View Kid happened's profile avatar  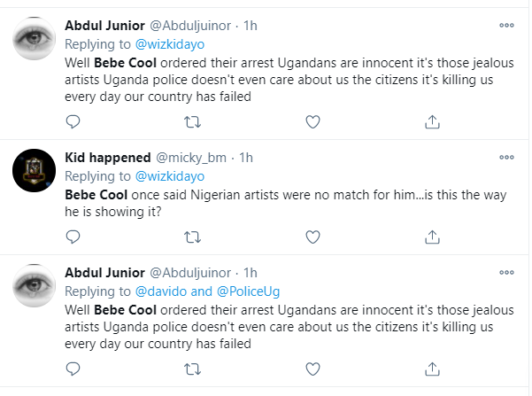tap(34, 168)
